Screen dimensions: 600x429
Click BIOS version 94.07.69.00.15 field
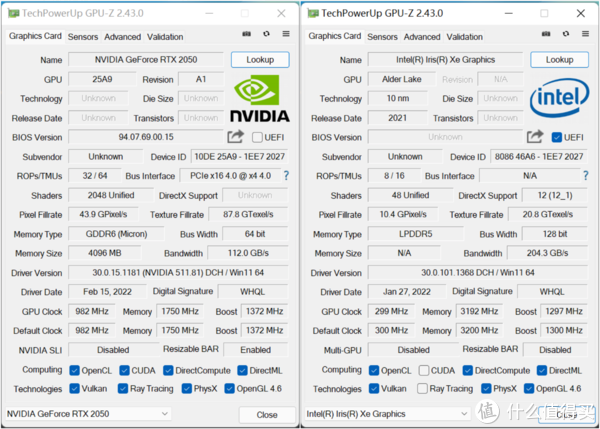[146, 137]
